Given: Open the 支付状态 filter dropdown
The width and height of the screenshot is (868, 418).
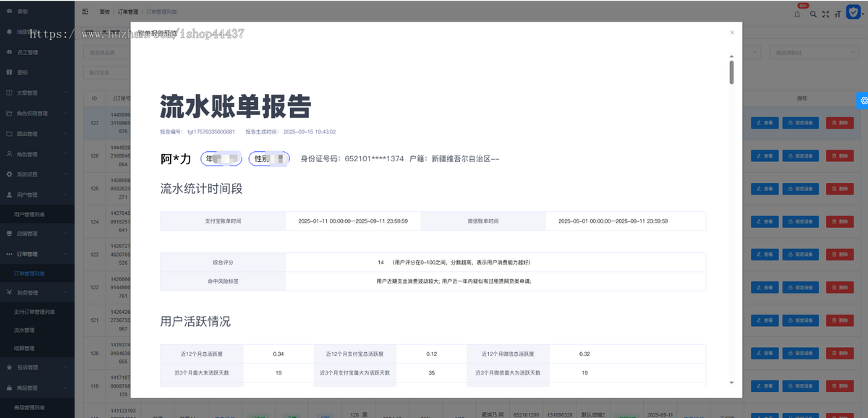Looking at the screenshot, I should tap(106, 72).
